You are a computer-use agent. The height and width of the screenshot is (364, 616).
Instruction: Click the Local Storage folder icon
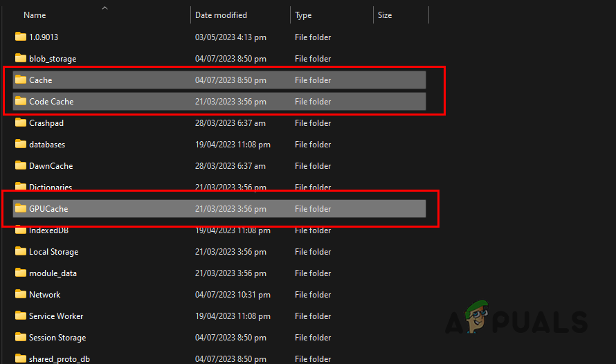click(21, 251)
